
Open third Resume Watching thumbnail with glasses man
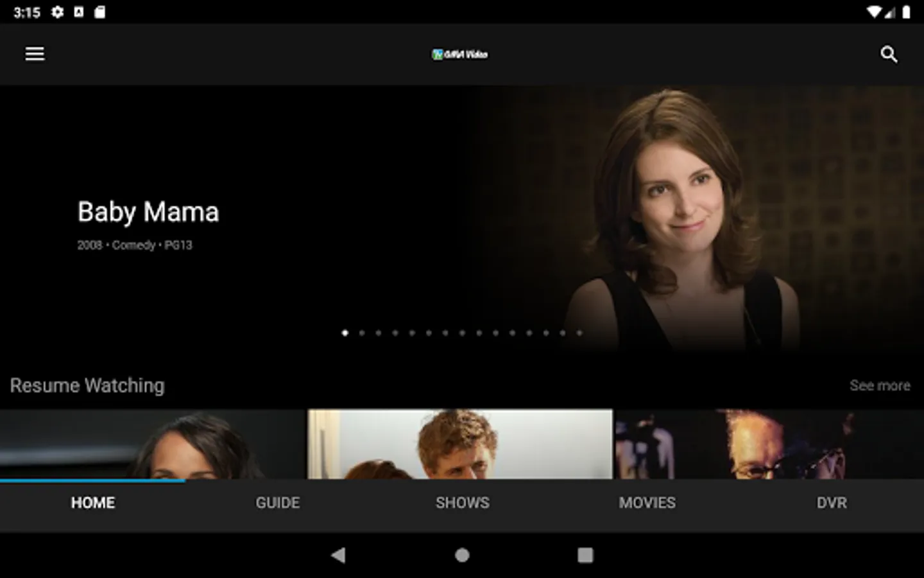click(769, 444)
